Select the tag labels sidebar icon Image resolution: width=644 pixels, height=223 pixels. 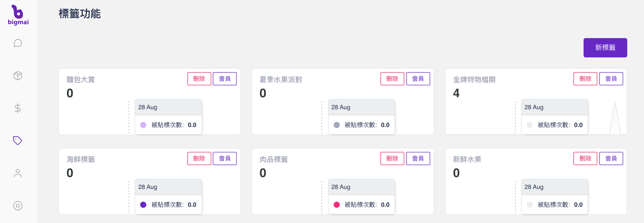click(18, 140)
